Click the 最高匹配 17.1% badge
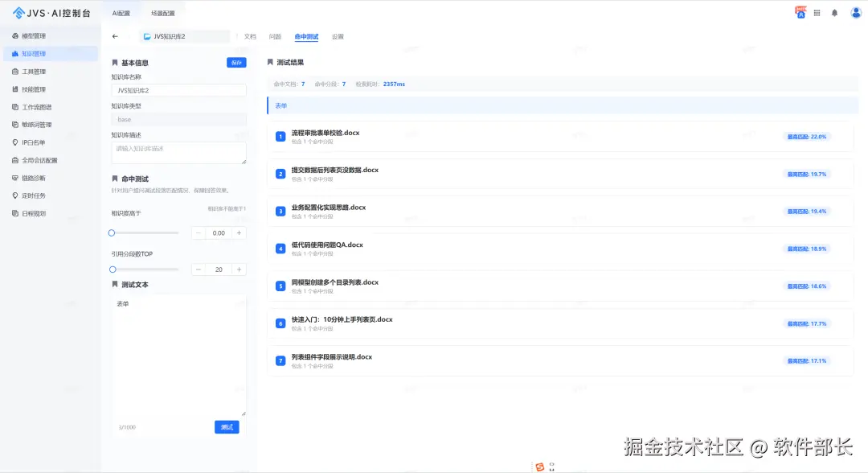The height and width of the screenshot is (473, 868). pos(807,361)
